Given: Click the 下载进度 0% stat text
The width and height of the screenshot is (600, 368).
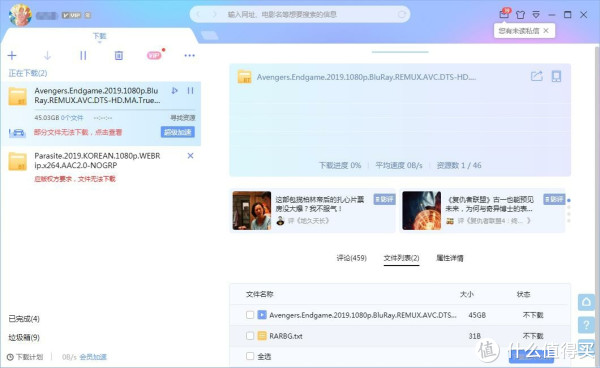Looking at the screenshot, I should pyautogui.click(x=340, y=165).
